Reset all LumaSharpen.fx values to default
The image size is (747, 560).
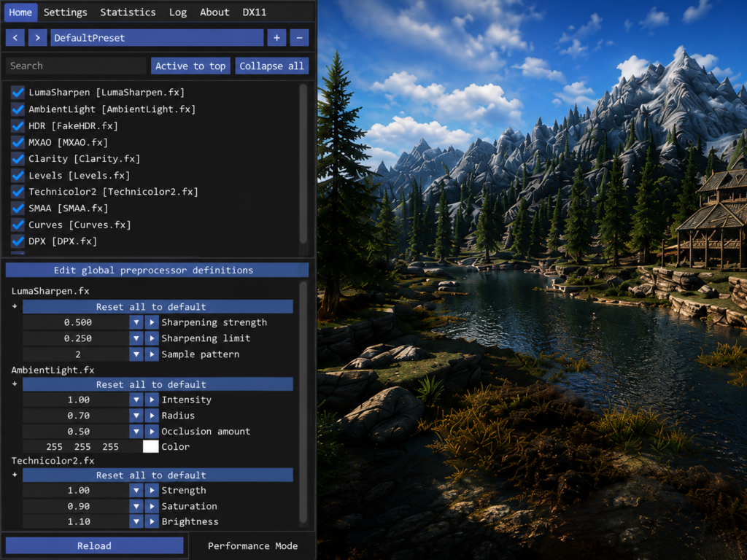[158, 307]
